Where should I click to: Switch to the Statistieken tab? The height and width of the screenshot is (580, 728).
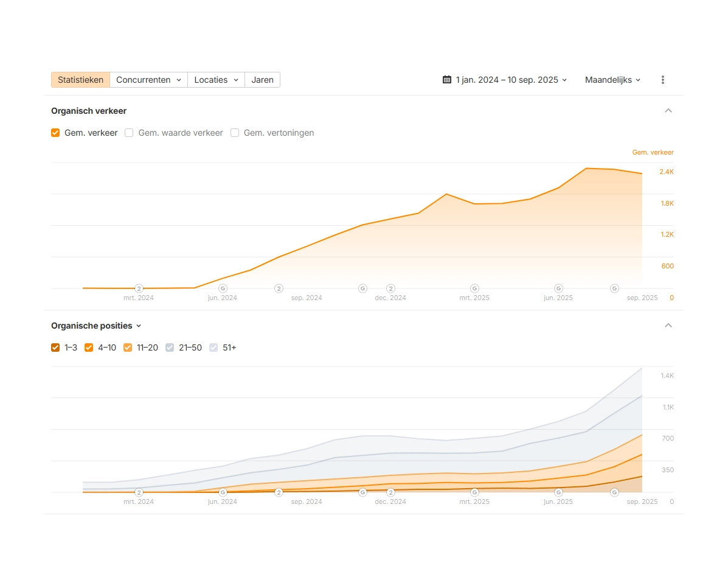pos(80,80)
